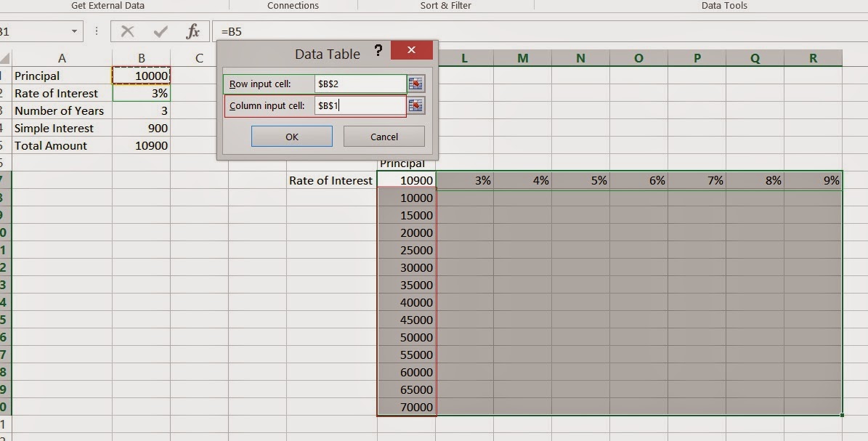Click the Row input cell range selector icon
This screenshot has width=868, height=441.
tap(416, 84)
